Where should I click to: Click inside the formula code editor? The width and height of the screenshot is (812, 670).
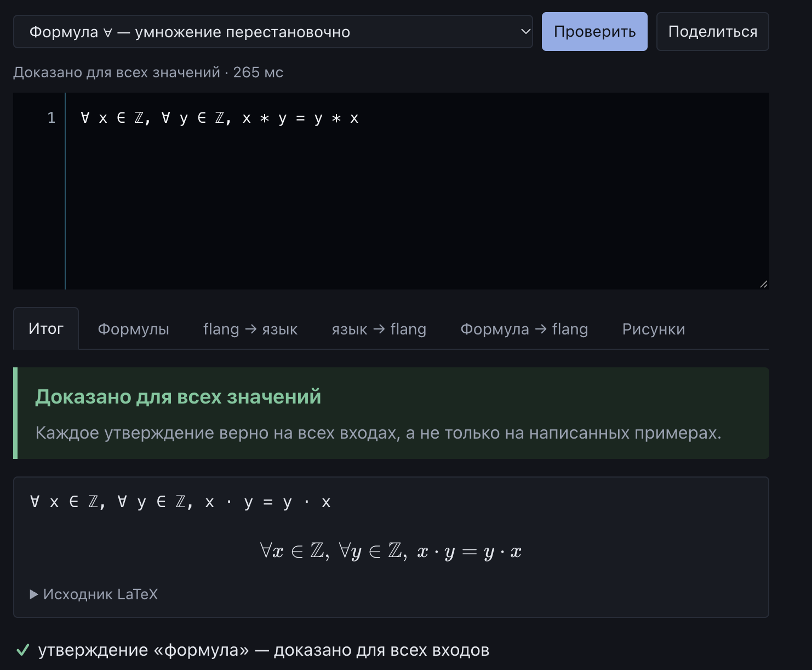[x=416, y=191]
